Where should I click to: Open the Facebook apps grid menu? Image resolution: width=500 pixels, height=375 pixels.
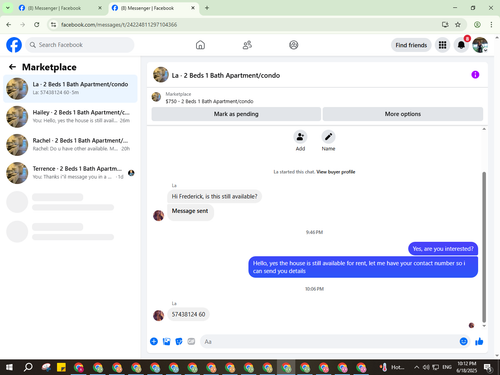point(442,45)
